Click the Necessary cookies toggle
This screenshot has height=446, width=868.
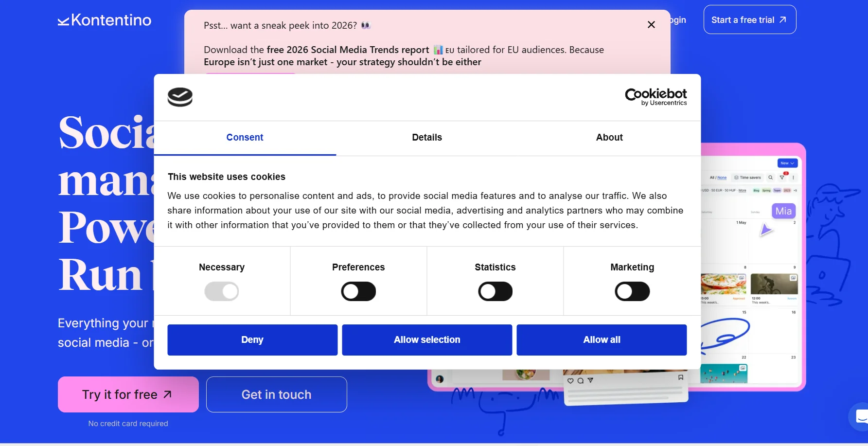click(222, 291)
